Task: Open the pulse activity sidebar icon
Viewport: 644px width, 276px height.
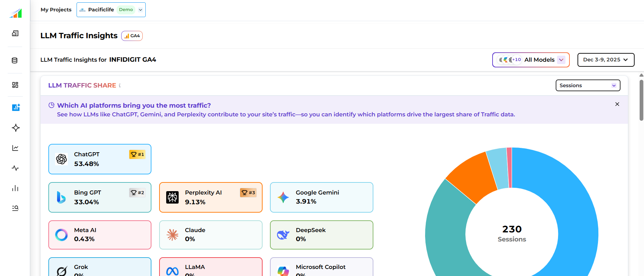Action: coord(15,168)
